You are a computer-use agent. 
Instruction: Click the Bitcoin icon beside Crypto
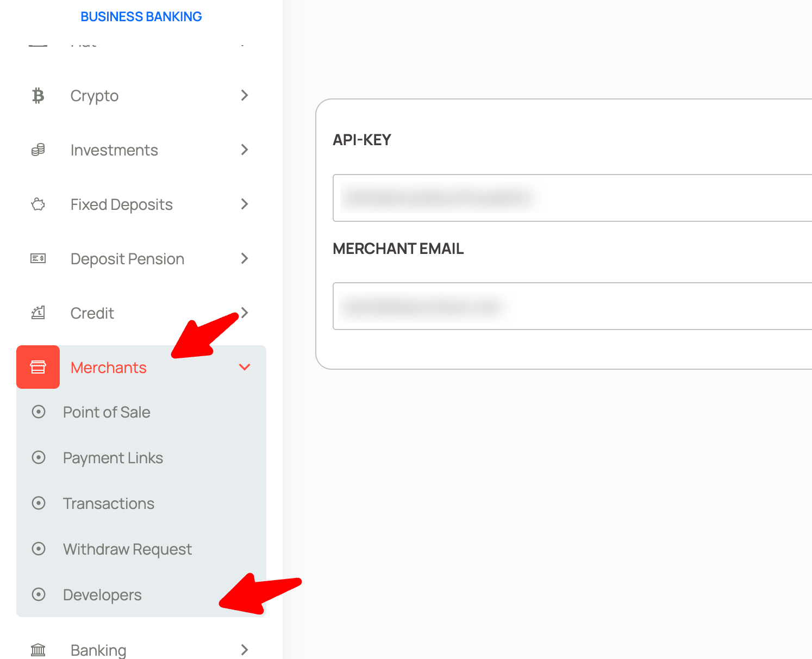click(38, 96)
